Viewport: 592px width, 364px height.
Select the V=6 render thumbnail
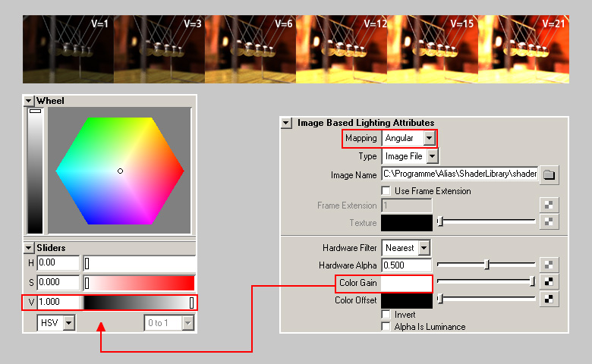coord(250,49)
